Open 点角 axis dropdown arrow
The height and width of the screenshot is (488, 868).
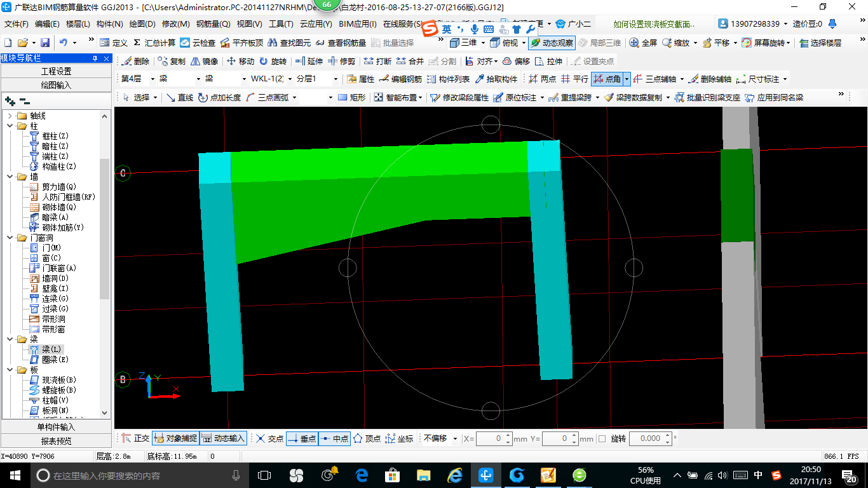(x=627, y=79)
